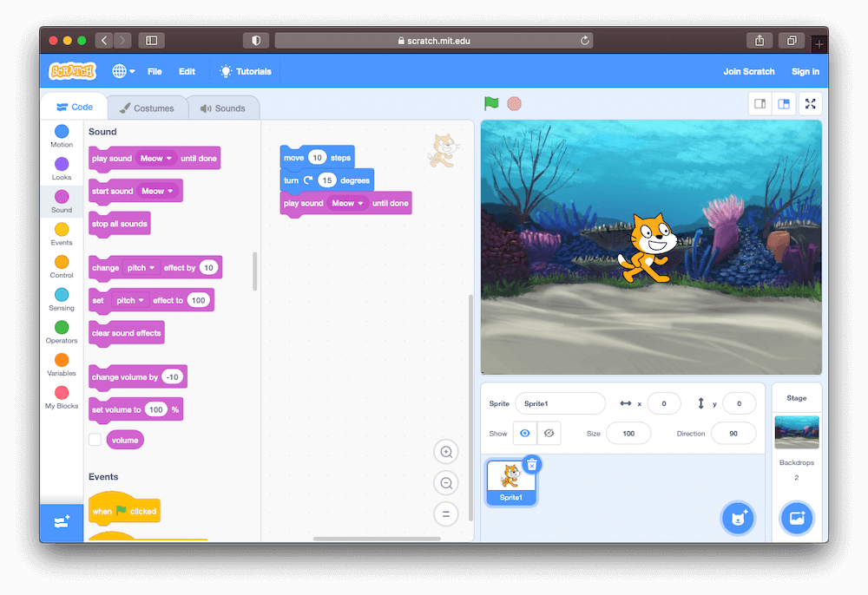Select the Looks block category
Image resolution: width=868 pixels, height=595 pixels.
click(62, 168)
